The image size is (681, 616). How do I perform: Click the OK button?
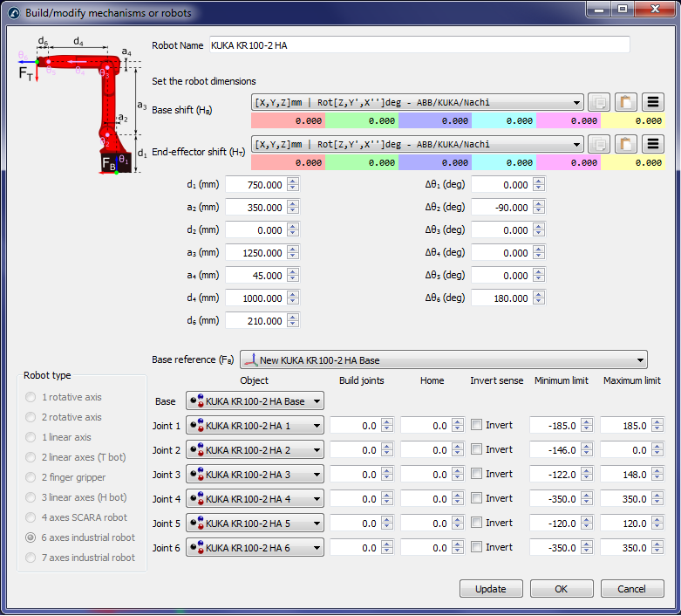click(561, 589)
